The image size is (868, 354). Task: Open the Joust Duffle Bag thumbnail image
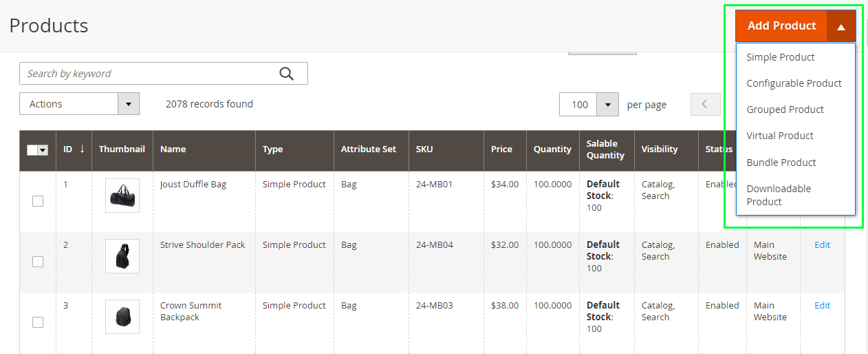pyautogui.click(x=122, y=196)
